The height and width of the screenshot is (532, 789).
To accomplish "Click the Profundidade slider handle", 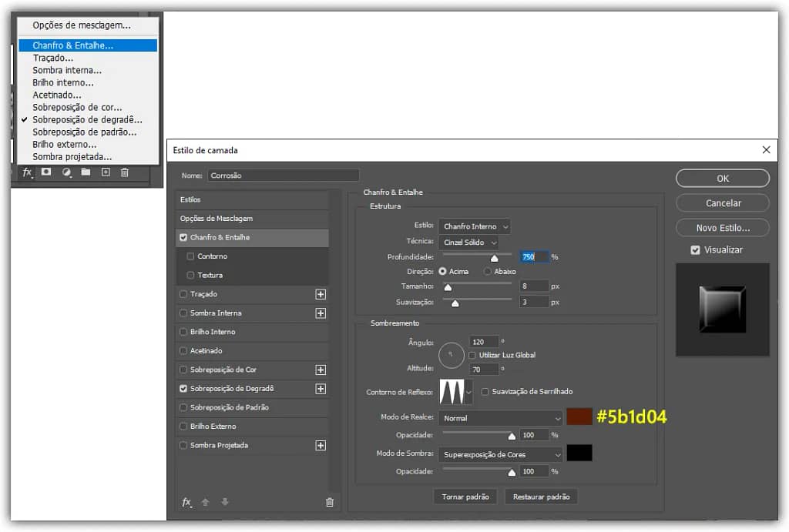I will [x=494, y=259].
